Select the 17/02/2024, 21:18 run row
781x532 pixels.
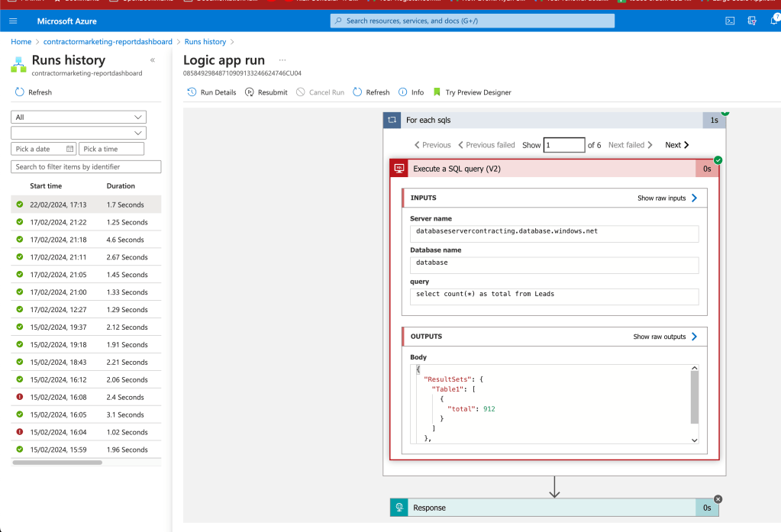[x=86, y=240]
